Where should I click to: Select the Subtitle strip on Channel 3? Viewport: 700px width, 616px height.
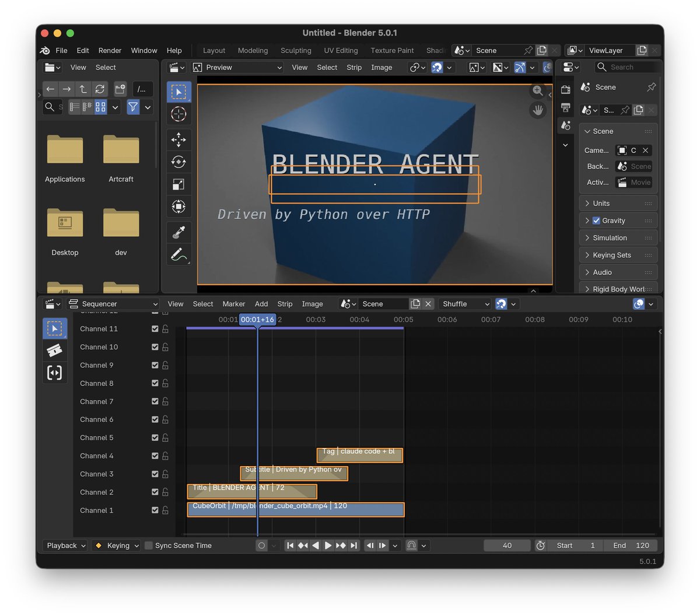(294, 474)
